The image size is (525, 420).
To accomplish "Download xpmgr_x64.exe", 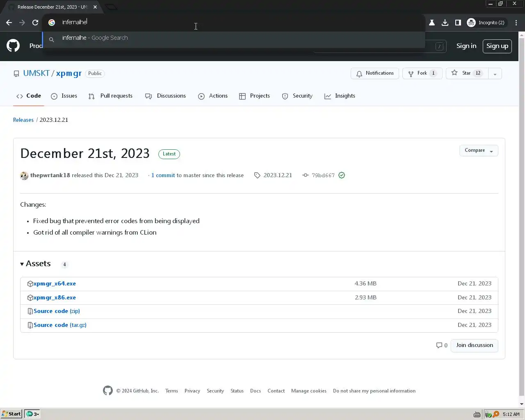I will coord(55,284).
